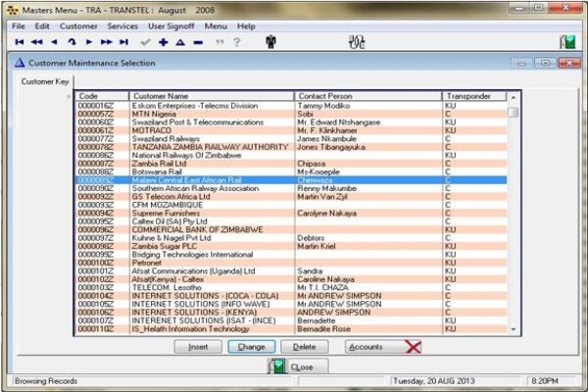Click the person figure toolbar icon
Viewport: 588px width, 392px height.
(270, 41)
